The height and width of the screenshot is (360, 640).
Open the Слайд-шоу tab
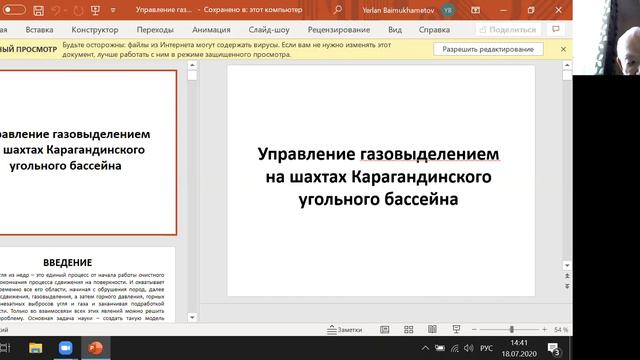coord(269,30)
